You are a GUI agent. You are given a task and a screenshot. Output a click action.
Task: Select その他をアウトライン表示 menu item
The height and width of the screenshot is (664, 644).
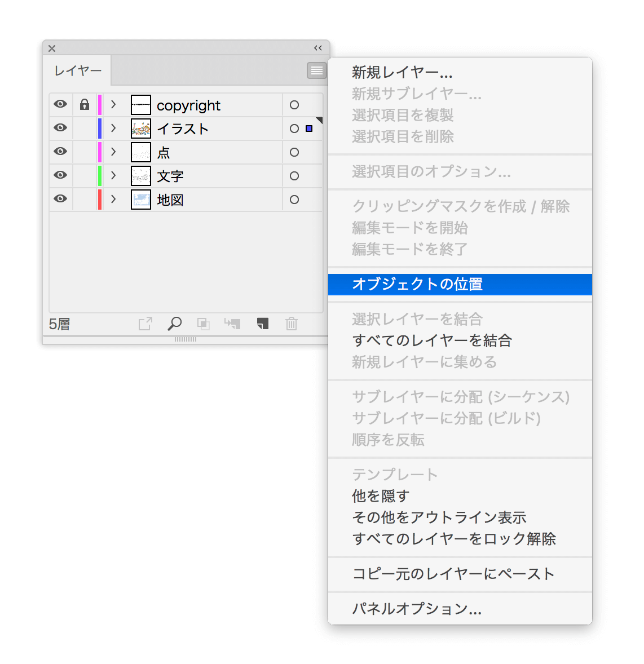point(460,517)
